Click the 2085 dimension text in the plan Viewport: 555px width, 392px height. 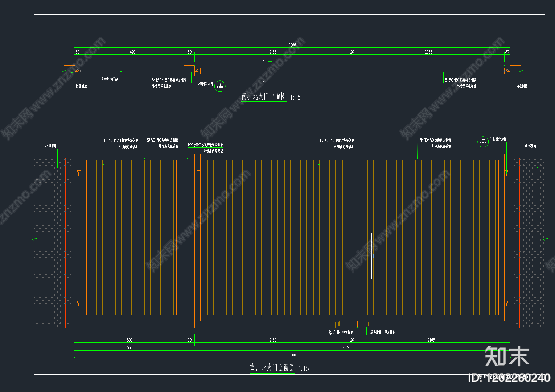click(428, 52)
